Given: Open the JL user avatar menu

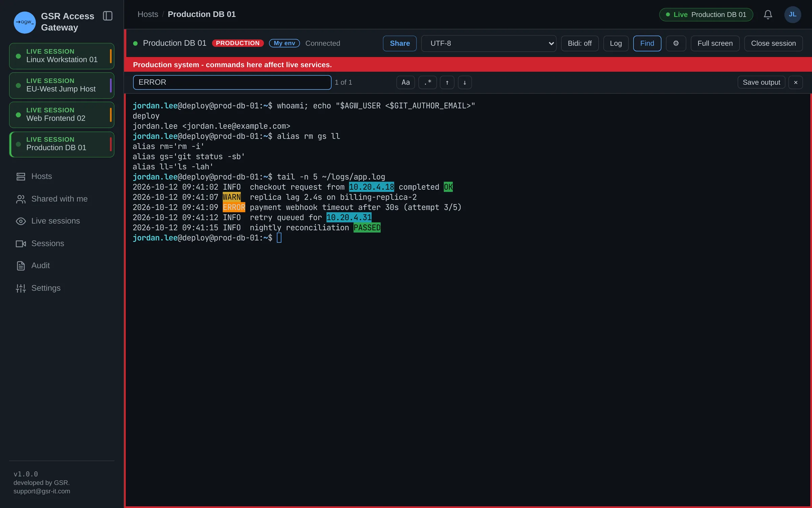Looking at the screenshot, I should pyautogui.click(x=792, y=15).
